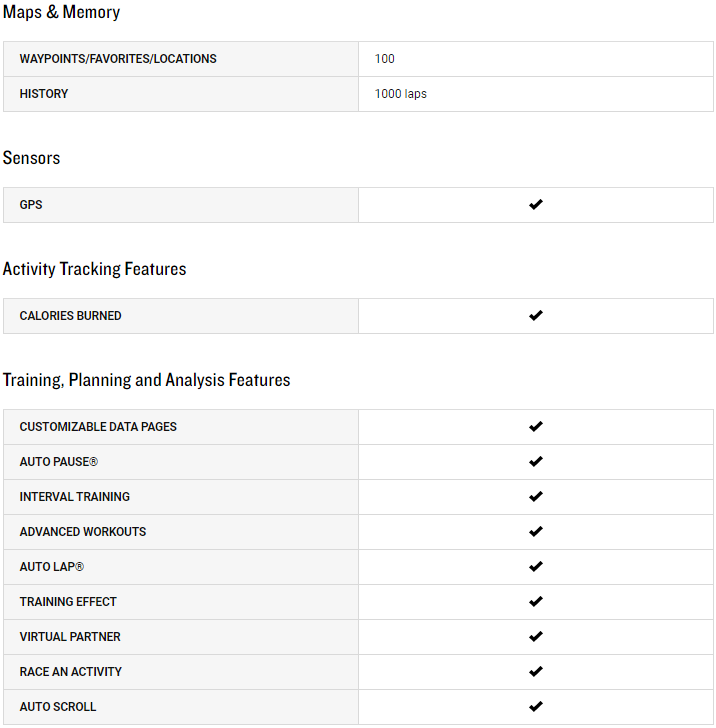The height and width of the screenshot is (728, 716).
Task: Click the Virtual Partner checkmark icon
Action: (x=536, y=637)
